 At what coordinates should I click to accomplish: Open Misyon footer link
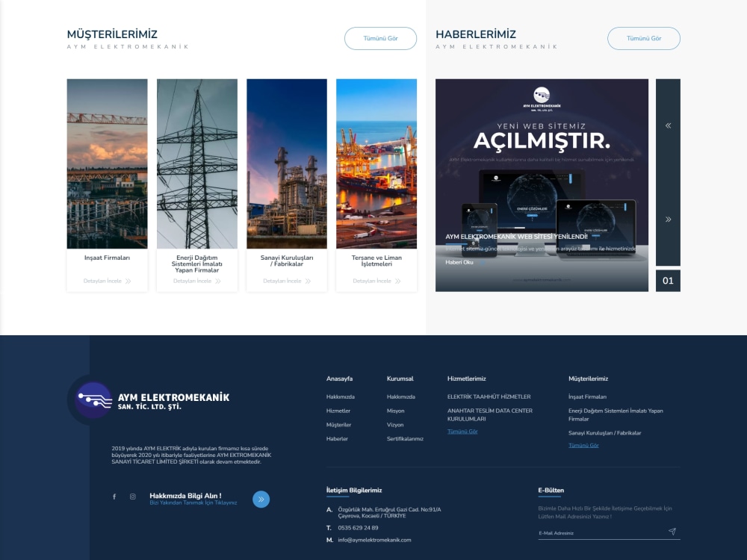[x=395, y=411]
